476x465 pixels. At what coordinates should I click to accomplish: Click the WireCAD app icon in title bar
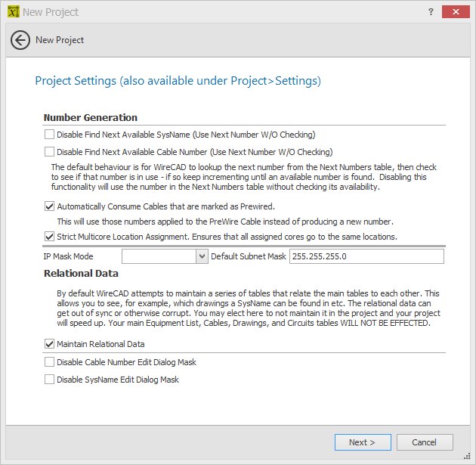(x=14, y=12)
